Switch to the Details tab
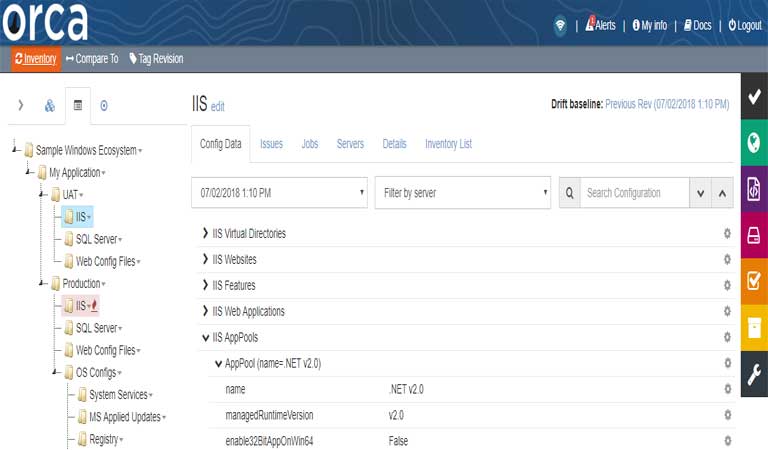 [x=394, y=144]
